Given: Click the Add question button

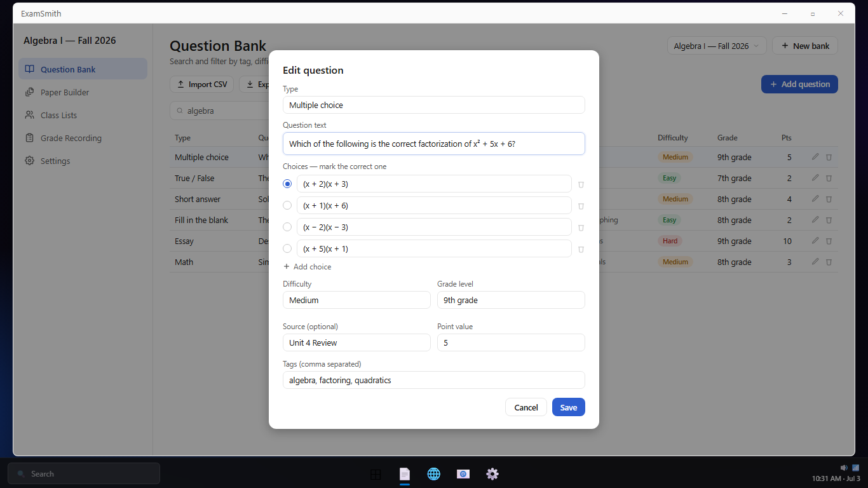Looking at the screenshot, I should click(799, 84).
